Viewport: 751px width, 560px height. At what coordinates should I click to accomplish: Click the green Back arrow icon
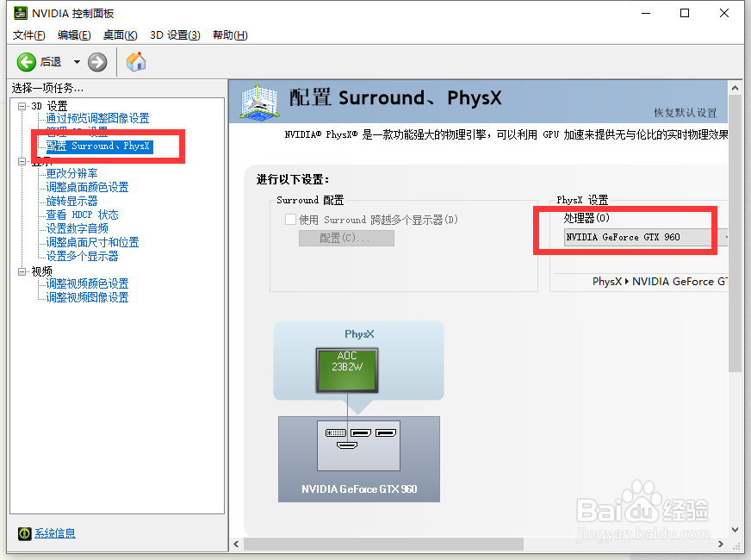pyautogui.click(x=27, y=62)
